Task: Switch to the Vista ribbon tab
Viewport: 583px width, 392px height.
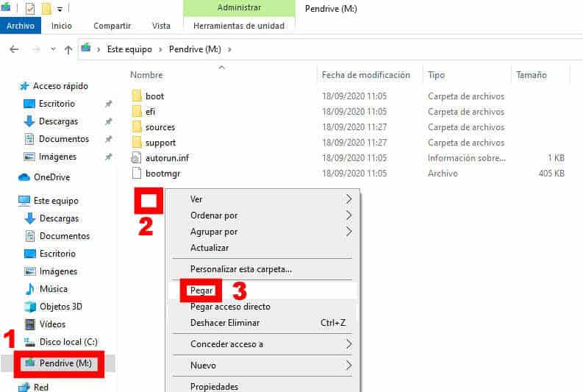Action: point(161,26)
